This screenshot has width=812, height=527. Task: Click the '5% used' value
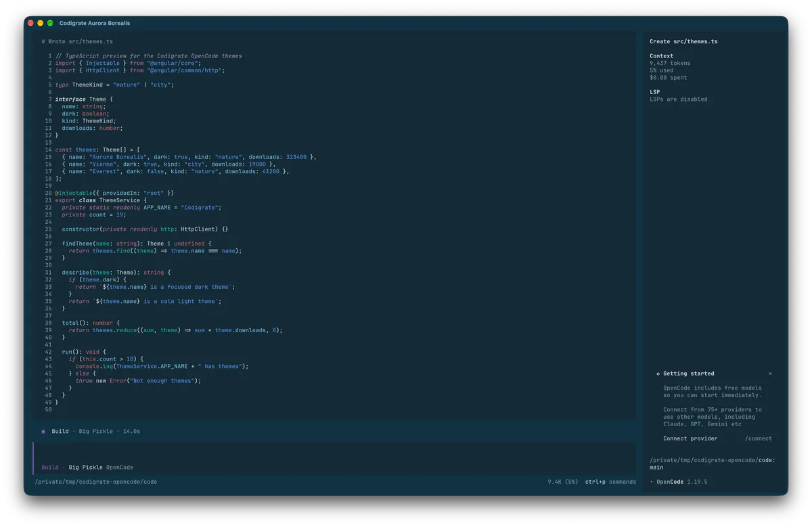pos(663,70)
